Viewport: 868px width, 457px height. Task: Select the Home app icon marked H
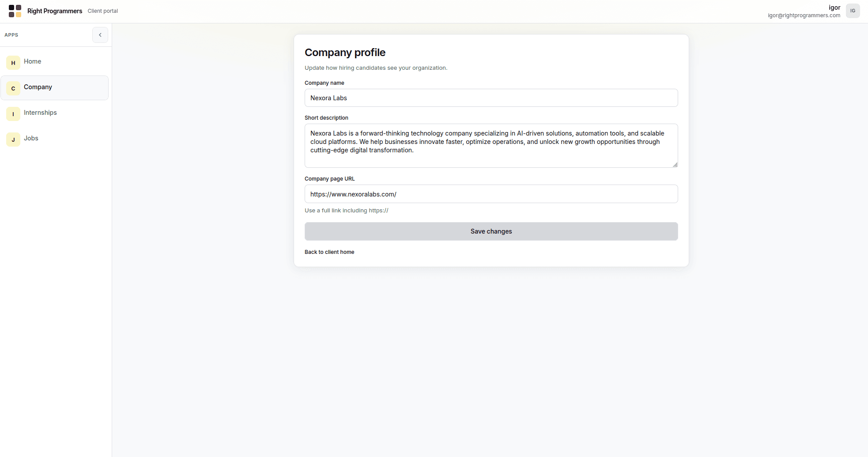pyautogui.click(x=13, y=63)
